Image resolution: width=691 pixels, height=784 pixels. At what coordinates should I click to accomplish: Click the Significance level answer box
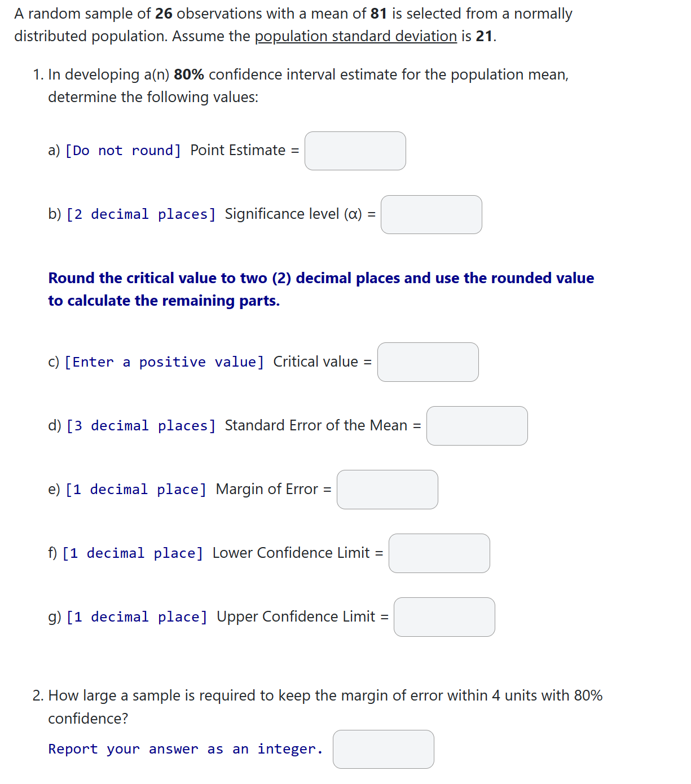point(431,214)
